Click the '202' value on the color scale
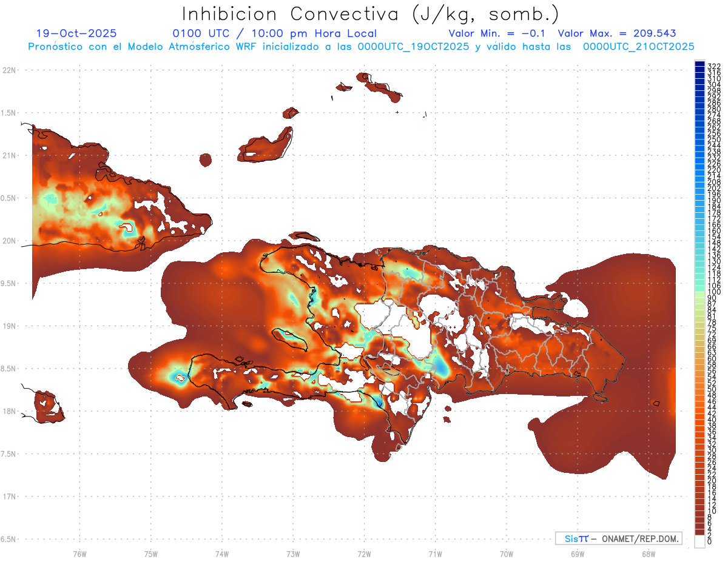 coord(714,188)
